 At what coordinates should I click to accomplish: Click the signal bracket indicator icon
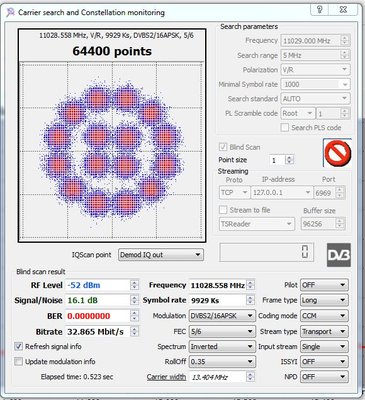tap(305, 252)
